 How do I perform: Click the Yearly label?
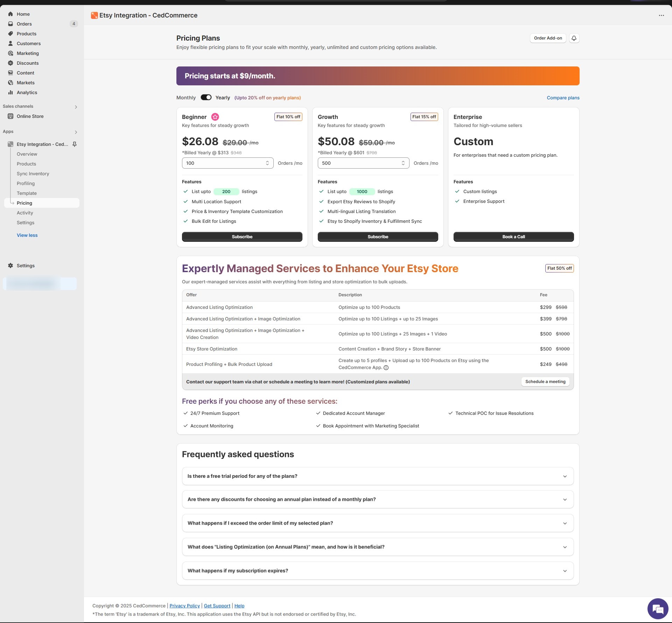(x=223, y=98)
